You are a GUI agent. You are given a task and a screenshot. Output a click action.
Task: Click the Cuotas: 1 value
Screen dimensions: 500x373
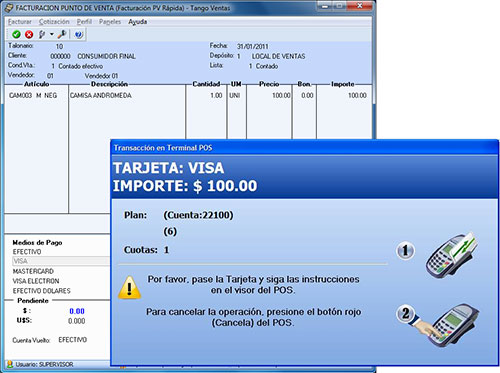pos(166,250)
